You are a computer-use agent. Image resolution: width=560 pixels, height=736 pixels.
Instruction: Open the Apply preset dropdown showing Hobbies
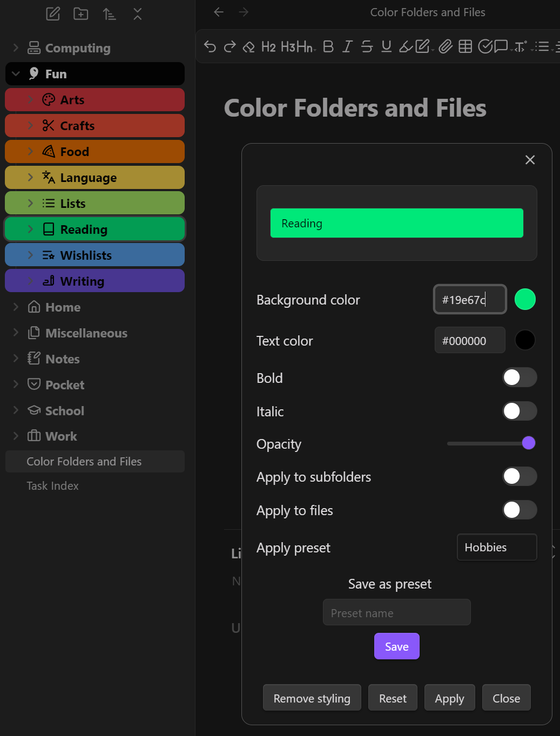pyautogui.click(x=497, y=548)
